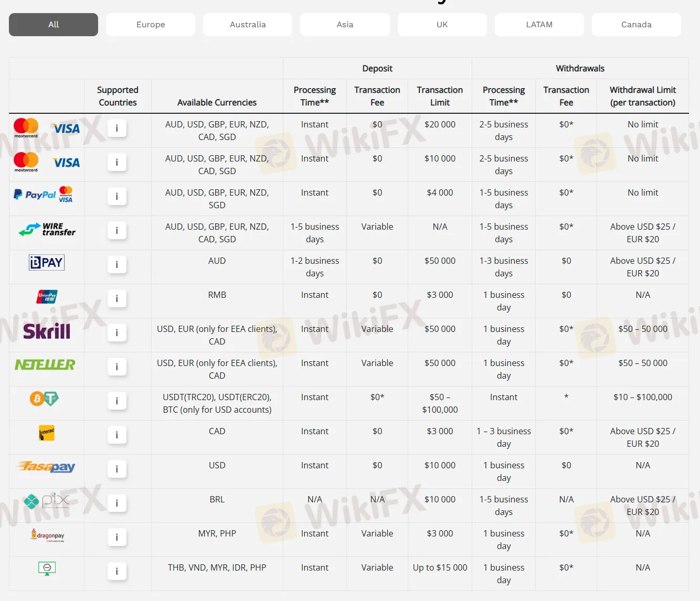Open supported countries info for Interac
This screenshot has width=700, height=601.
click(x=117, y=435)
